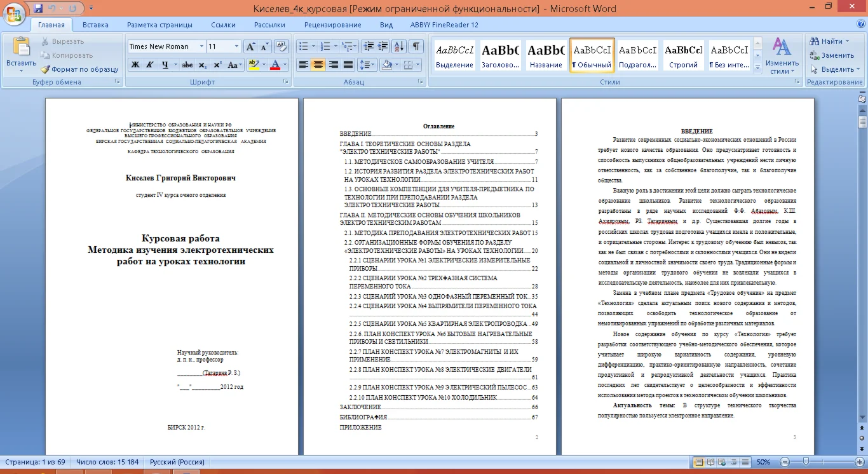Click the Save icon in Quick Access toolbar
868x474 pixels.
point(38,8)
